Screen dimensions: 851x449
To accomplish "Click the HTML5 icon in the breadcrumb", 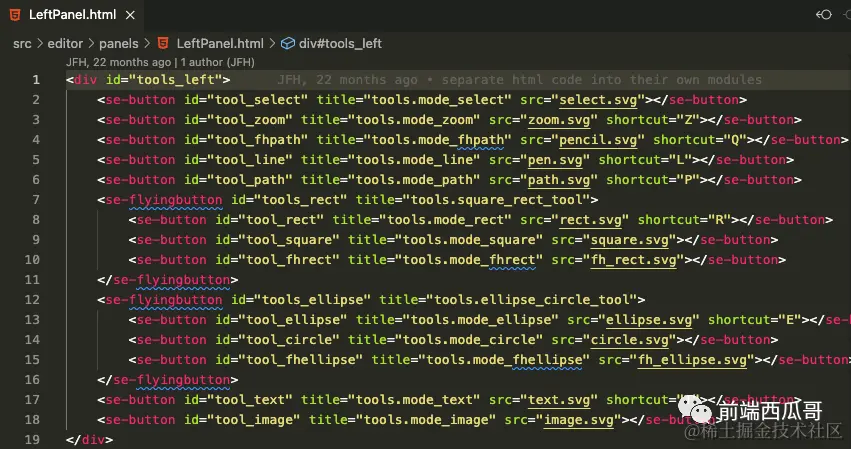I will 163,43.
